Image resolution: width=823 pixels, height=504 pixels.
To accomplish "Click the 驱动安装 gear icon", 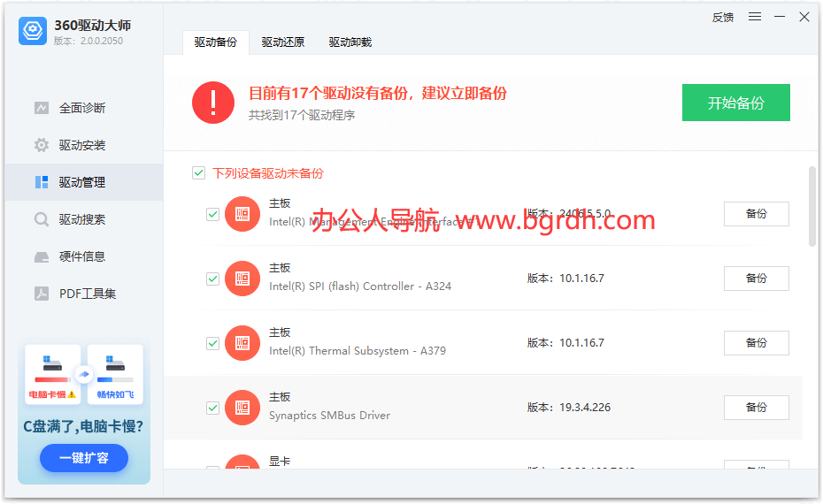I will 42,145.
